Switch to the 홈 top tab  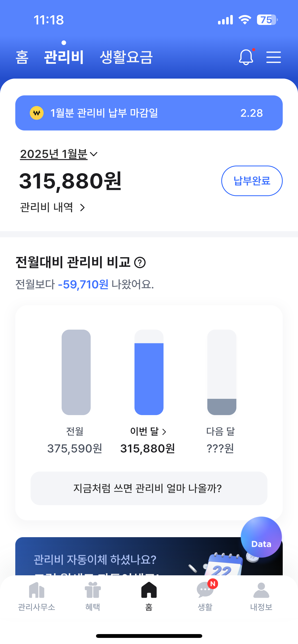pos(22,57)
